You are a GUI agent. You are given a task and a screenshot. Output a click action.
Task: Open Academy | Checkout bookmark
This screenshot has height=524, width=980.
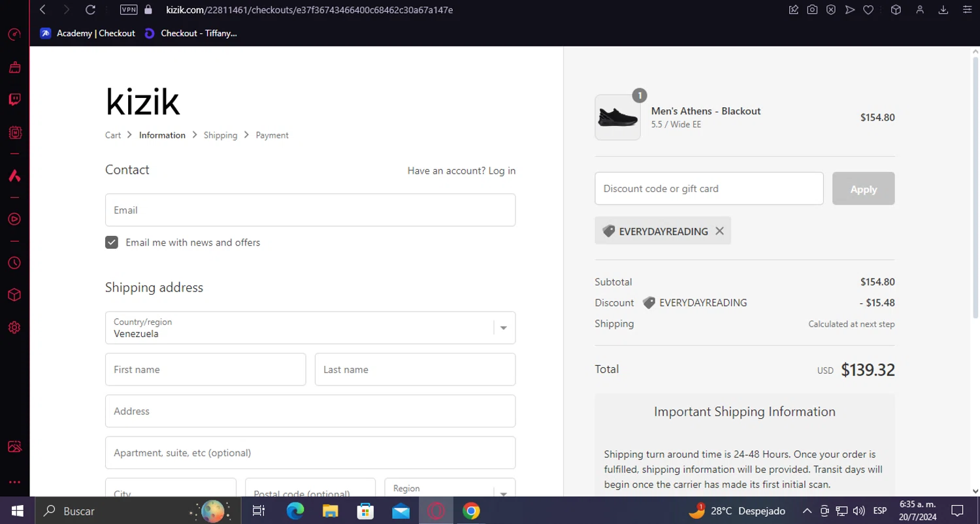click(88, 33)
